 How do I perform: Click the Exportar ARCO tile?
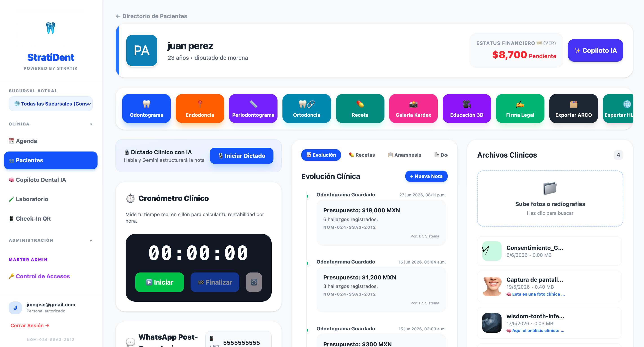coord(573,108)
